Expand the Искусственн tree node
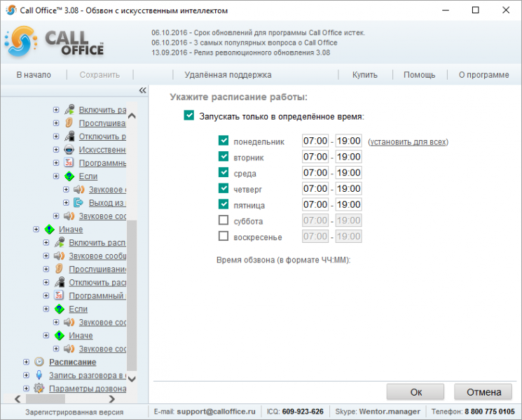Image resolution: width=522 pixels, height=420 pixels. 56,150
